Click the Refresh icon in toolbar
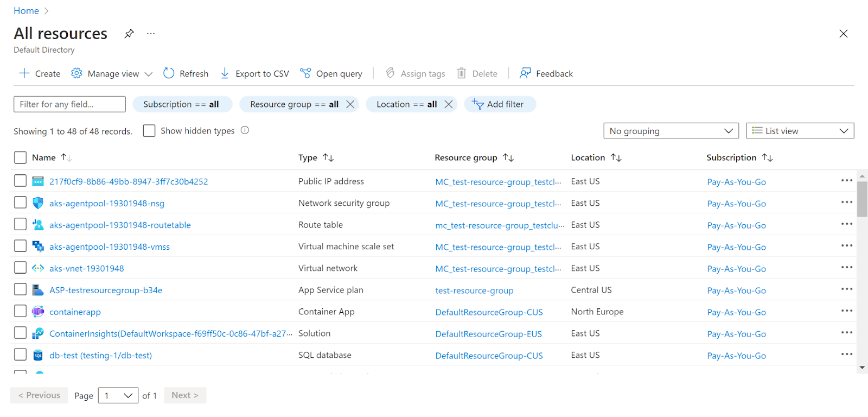This screenshot has height=417, width=868. click(x=169, y=73)
